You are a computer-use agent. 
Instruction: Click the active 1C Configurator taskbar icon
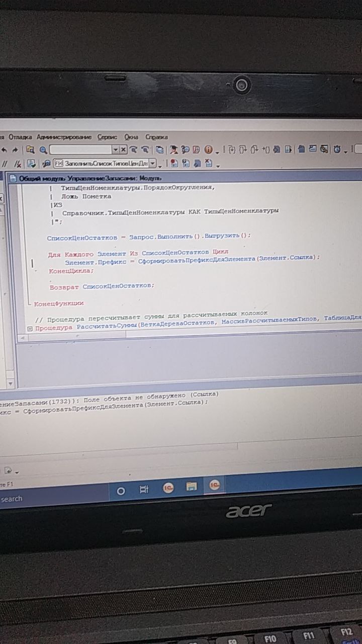pos(215,485)
